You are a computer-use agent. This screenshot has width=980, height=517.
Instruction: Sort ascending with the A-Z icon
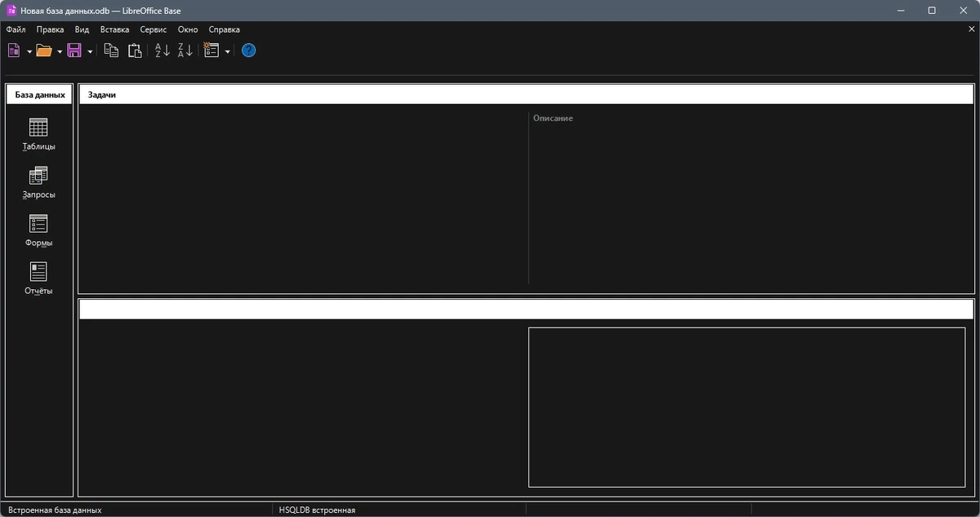[163, 51]
